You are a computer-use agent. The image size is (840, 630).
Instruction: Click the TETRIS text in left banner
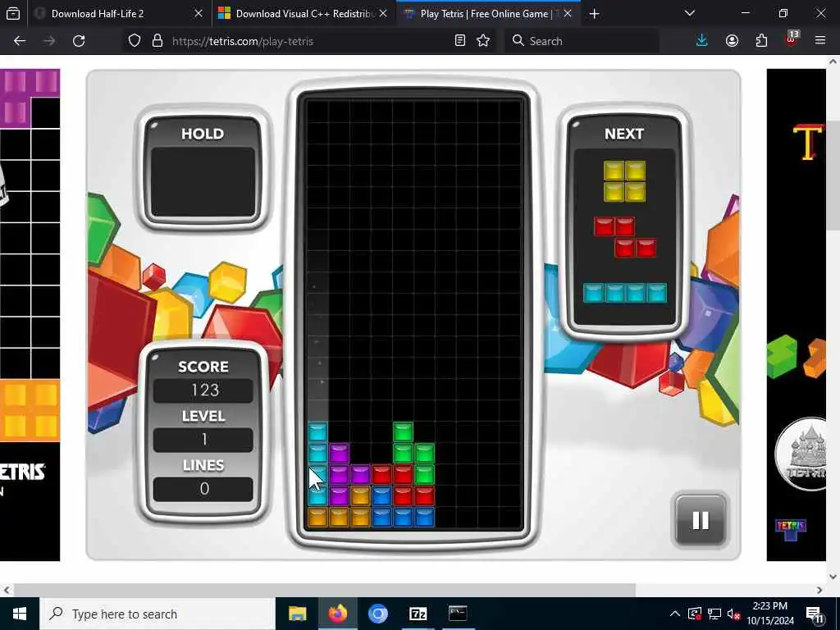[22, 472]
